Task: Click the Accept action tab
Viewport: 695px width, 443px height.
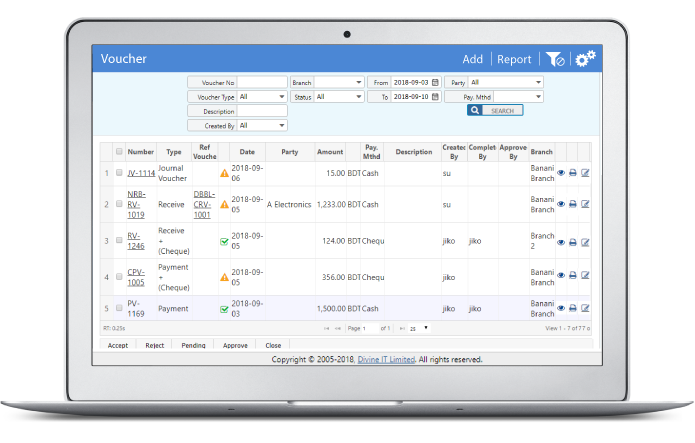Action: tap(118, 345)
